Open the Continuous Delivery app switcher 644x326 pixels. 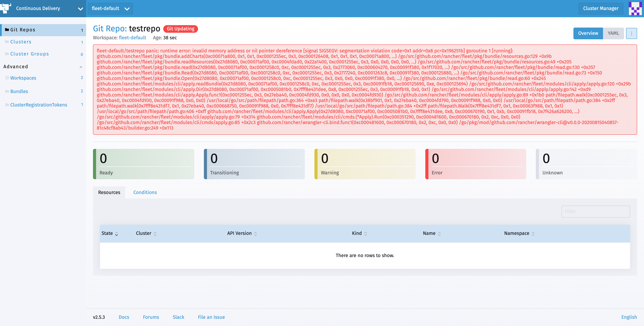click(x=80, y=9)
